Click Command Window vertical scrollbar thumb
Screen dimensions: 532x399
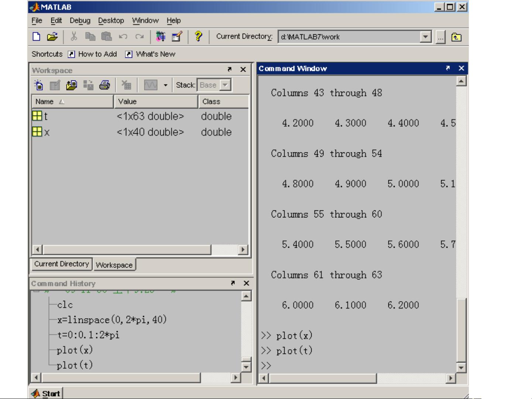(461, 330)
